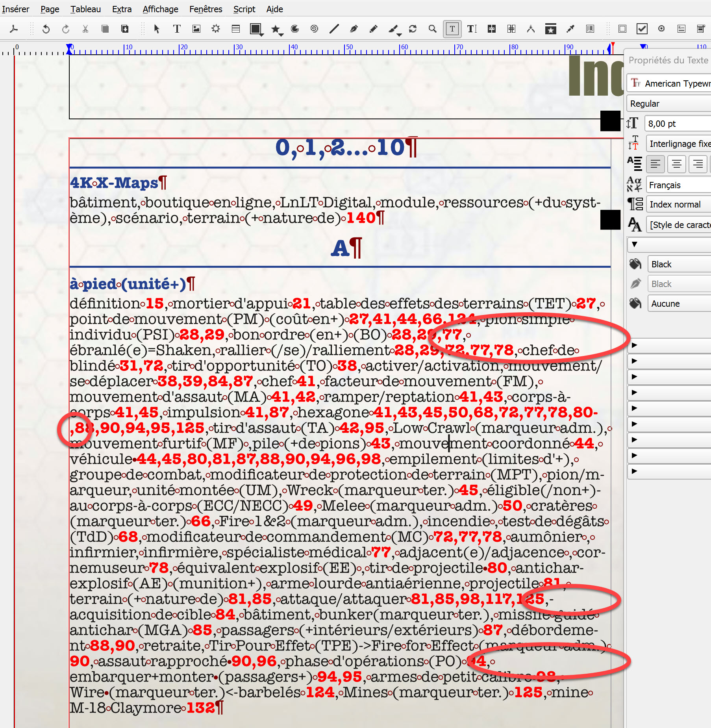Screen dimensions: 711x728
Task: Activate the Zoom magnifier tool
Action: tap(432, 29)
